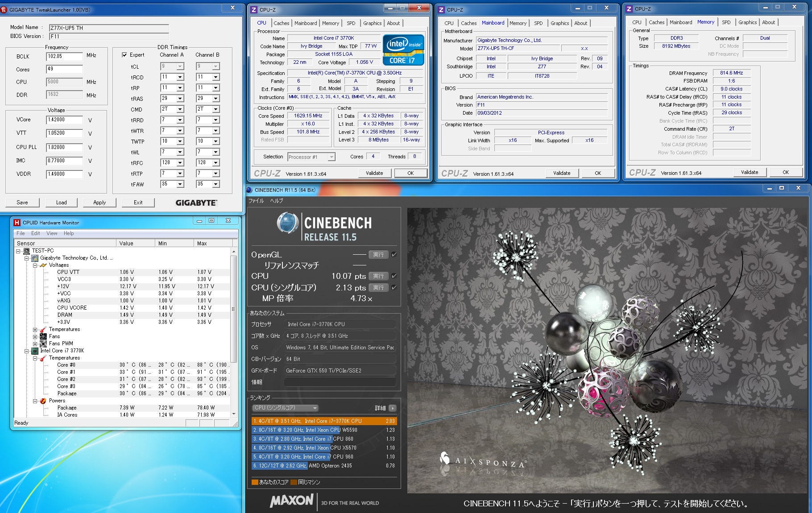Open the View menu in Hardware Monitor
Image resolution: width=812 pixels, height=513 pixels.
click(x=52, y=233)
